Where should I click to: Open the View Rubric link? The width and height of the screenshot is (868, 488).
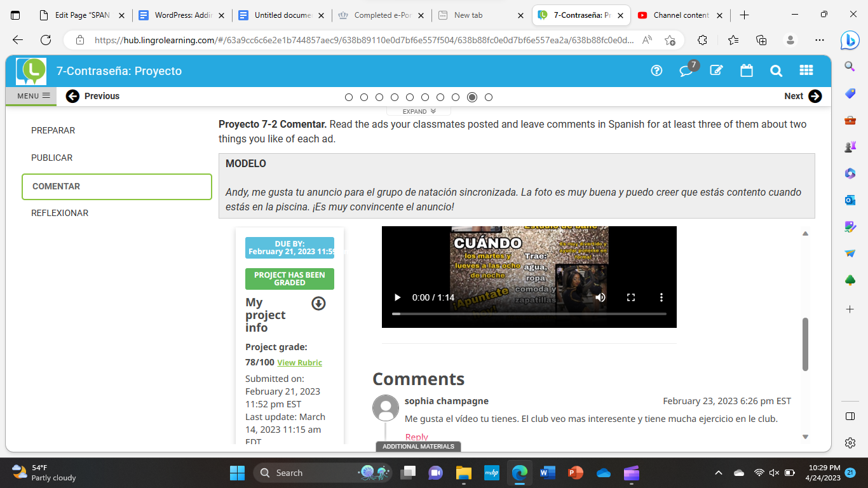[x=299, y=363]
